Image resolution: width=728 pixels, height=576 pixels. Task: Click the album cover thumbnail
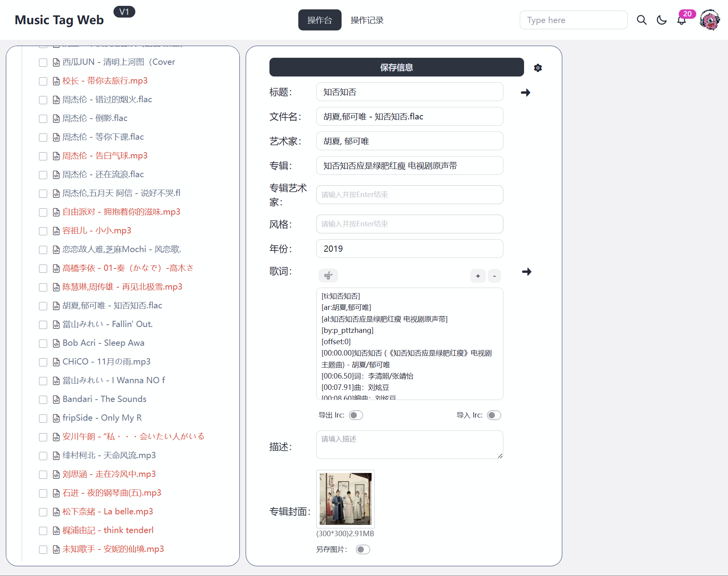click(345, 499)
